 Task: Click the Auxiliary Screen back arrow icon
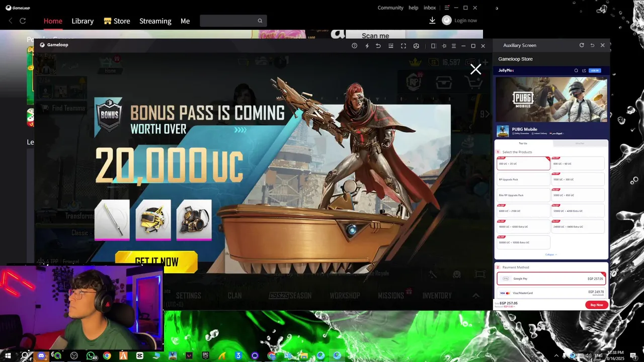592,45
